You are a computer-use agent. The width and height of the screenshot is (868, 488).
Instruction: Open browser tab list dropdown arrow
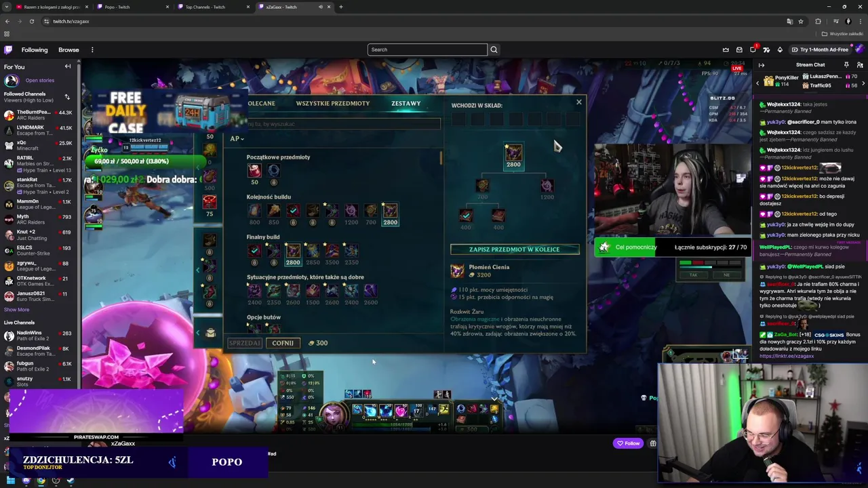7,7
